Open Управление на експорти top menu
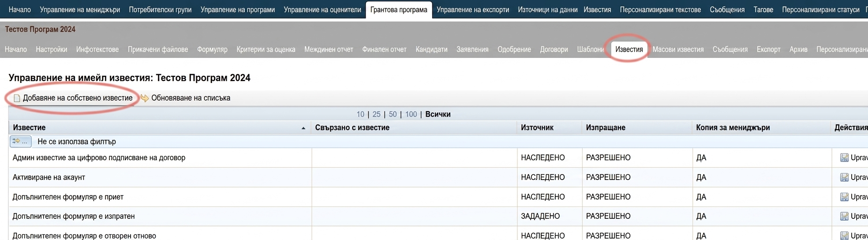 [x=472, y=10]
